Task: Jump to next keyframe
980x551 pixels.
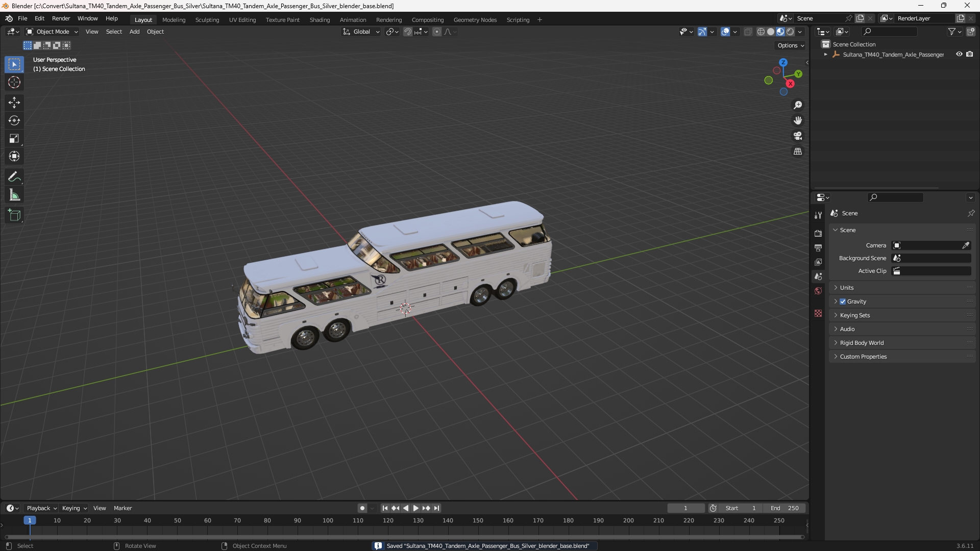Action: coord(426,508)
